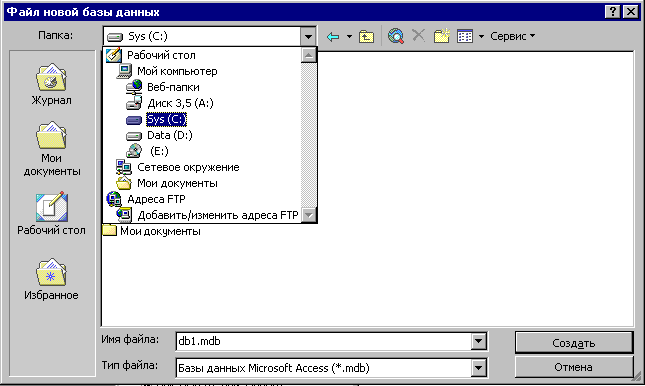Go to Рабочий стол in the left places bar
Viewport: 645px width, 386px height.
tap(51, 213)
